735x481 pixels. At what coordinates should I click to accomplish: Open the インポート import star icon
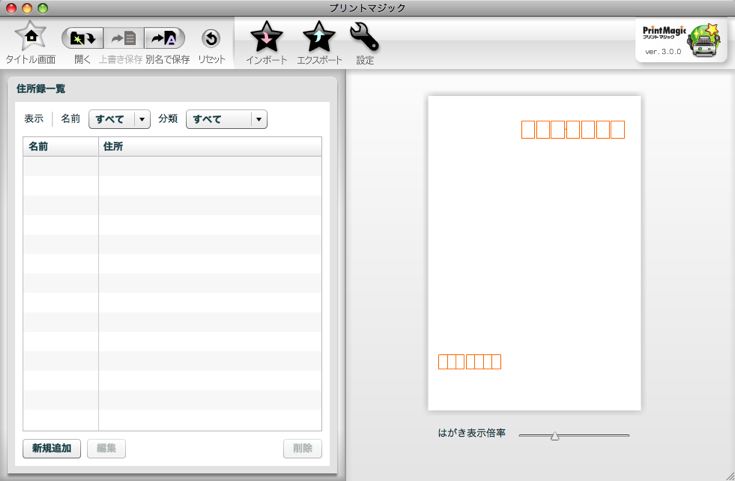coord(267,38)
